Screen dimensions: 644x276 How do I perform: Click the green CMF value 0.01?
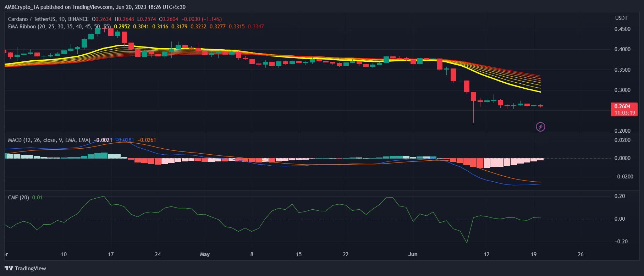tap(37, 198)
